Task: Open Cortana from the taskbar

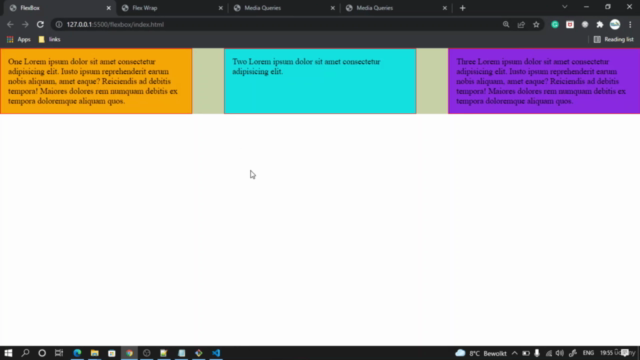Action: [x=42, y=353]
